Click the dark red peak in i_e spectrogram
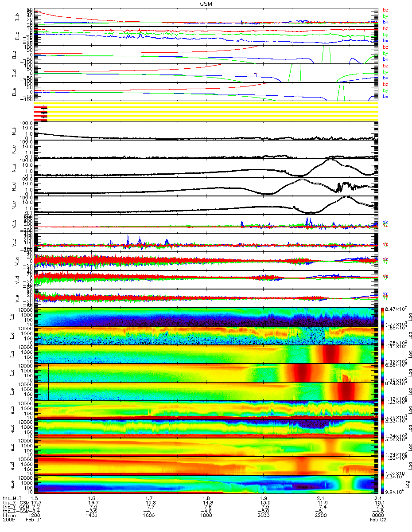The image size is (412, 532). coord(346,391)
